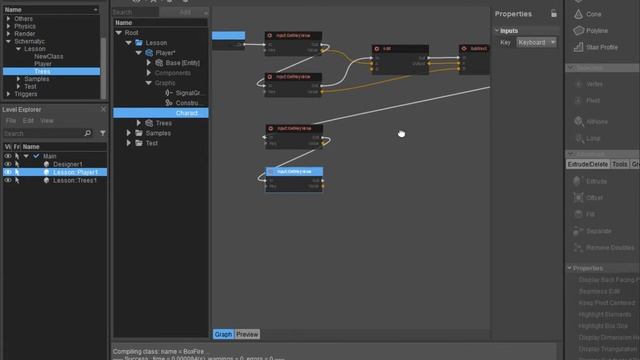Click the Level Explorer search field
Screen dimensions: 640x360
pyautogui.click(x=43, y=133)
